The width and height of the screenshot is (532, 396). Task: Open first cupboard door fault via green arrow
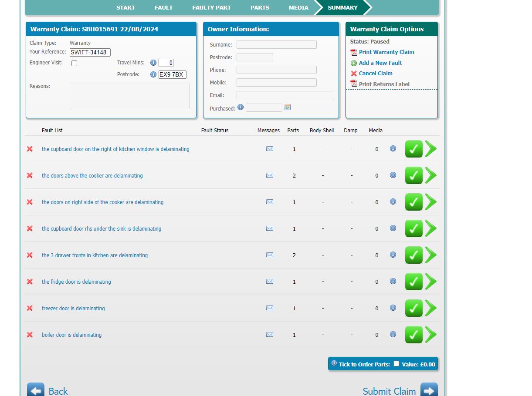431,149
